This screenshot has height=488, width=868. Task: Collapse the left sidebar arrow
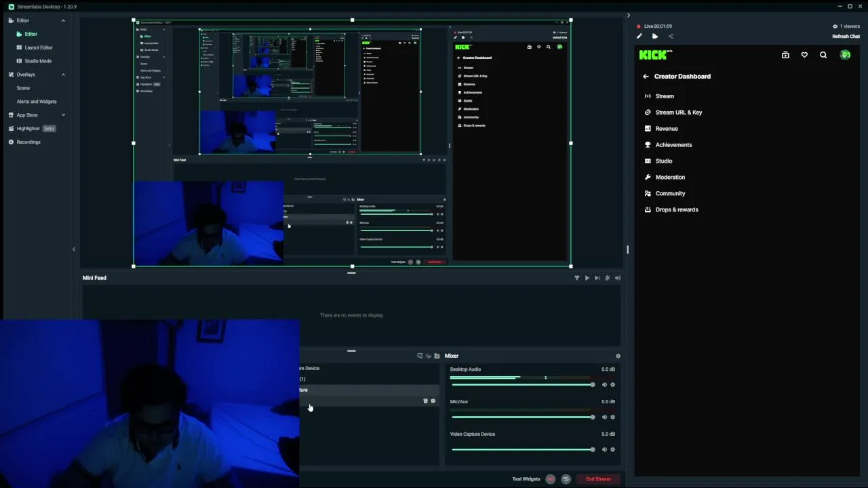tap(74, 249)
